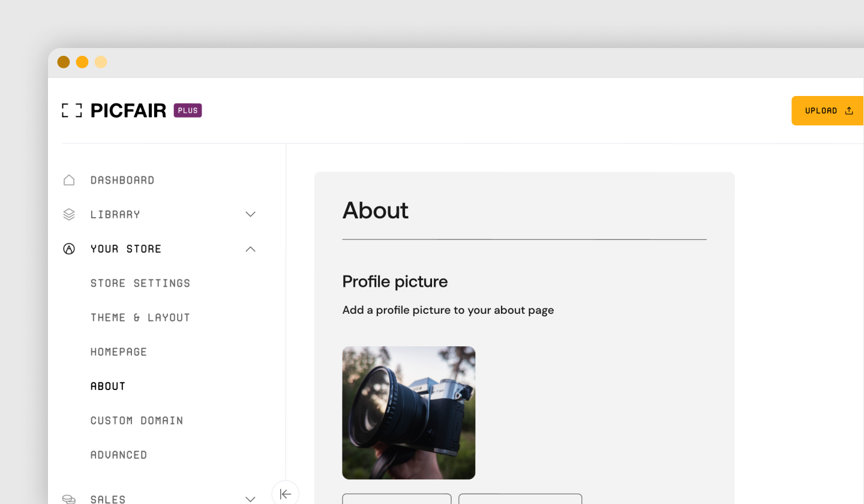Click the About page heading
Image resolution: width=864 pixels, height=504 pixels.
pos(376,211)
